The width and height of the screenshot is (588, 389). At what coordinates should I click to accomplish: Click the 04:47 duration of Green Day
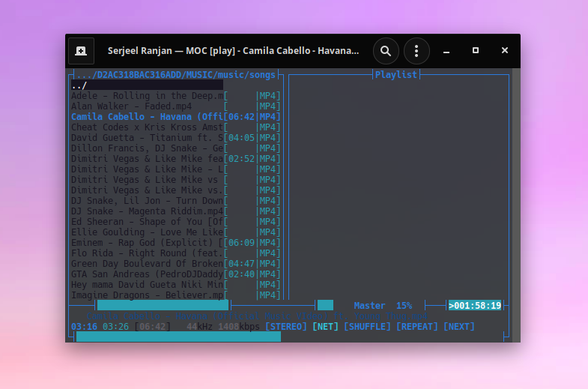point(241,264)
